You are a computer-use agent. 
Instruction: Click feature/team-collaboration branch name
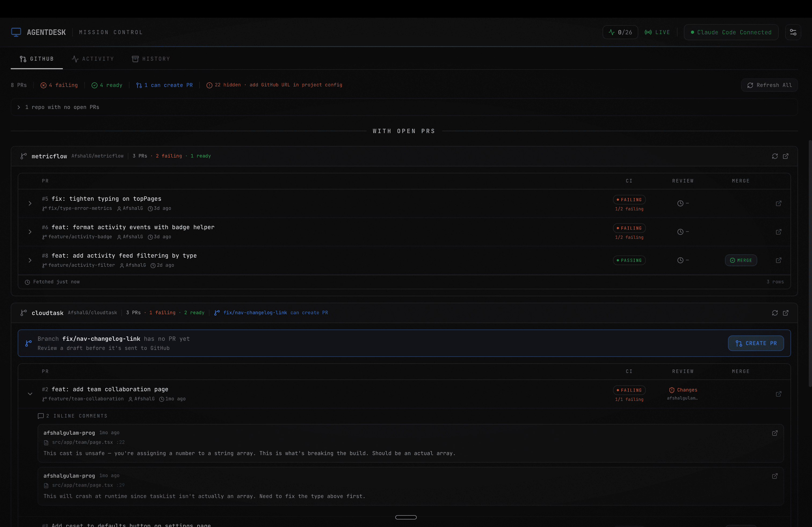86,399
